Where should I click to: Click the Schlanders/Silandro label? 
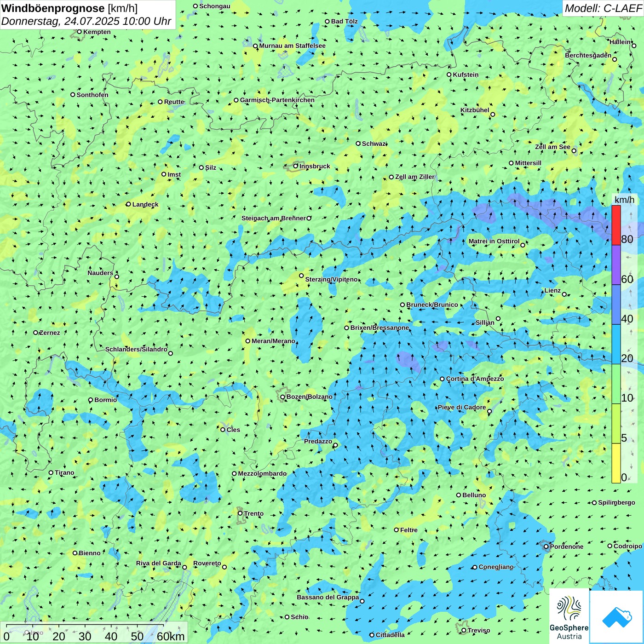click(x=137, y=349)
